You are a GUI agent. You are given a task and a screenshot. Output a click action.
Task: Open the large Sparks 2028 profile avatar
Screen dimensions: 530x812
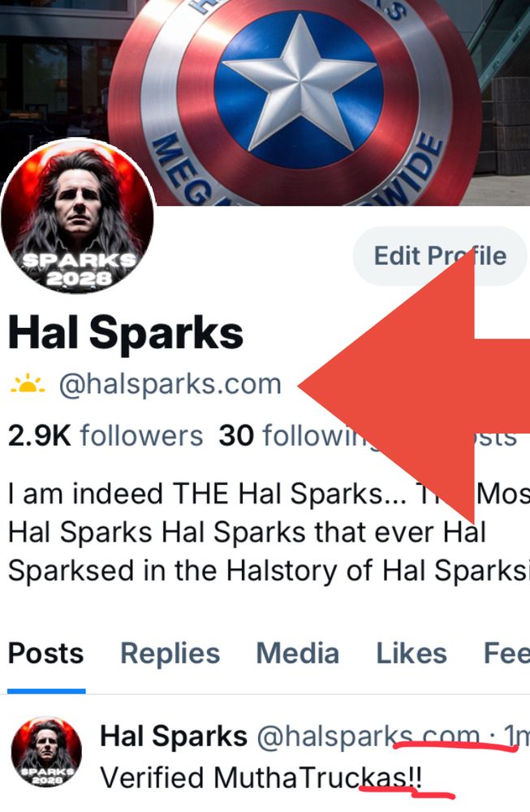(78, 216)
